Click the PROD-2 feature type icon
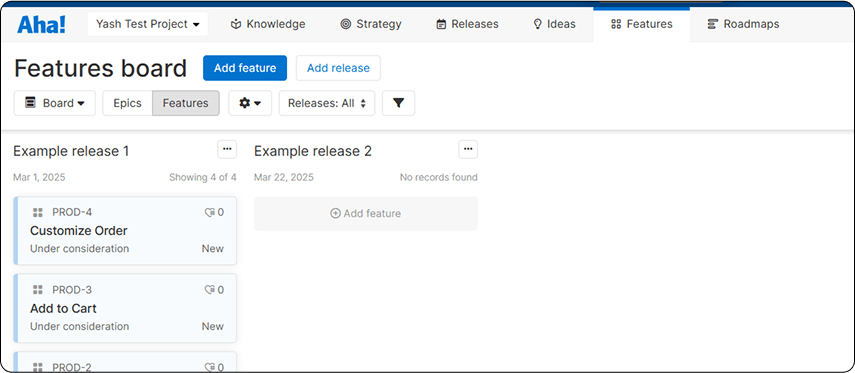 click(x=38, y=368)
